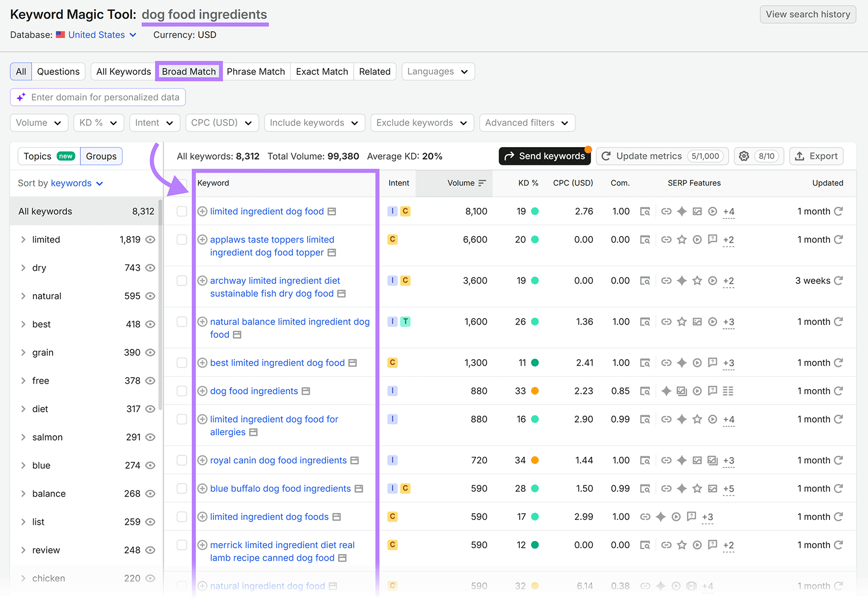Switch to Topics view

[49, 156]
